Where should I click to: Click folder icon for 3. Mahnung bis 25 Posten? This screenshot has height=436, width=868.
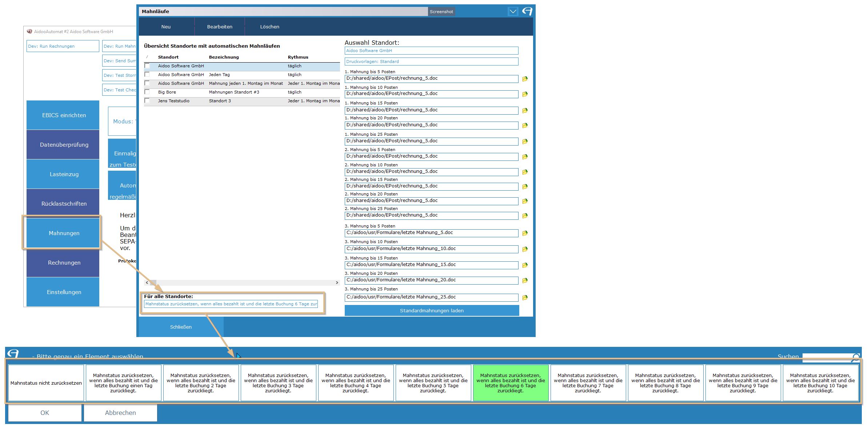point(525,298)
